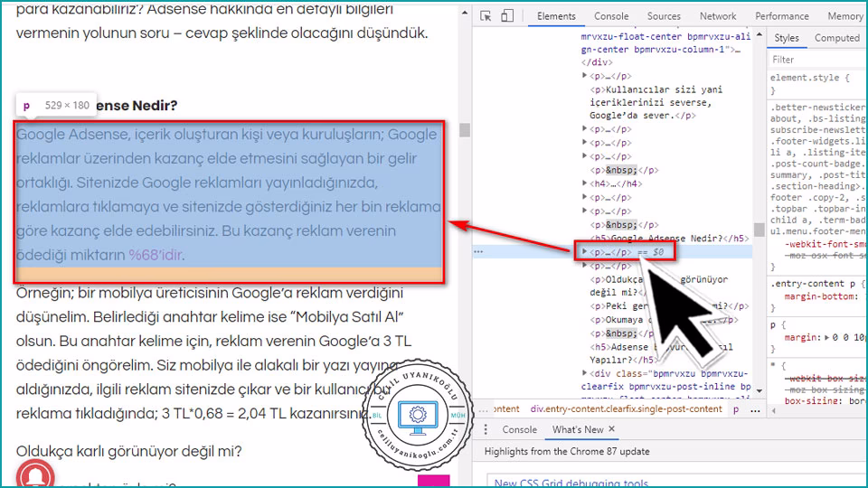Open the breadcrumb overflow dots after p

click(755, 410)
